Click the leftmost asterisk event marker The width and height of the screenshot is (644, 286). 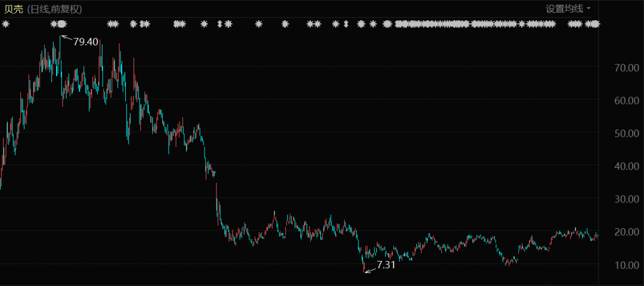point(5,24)
